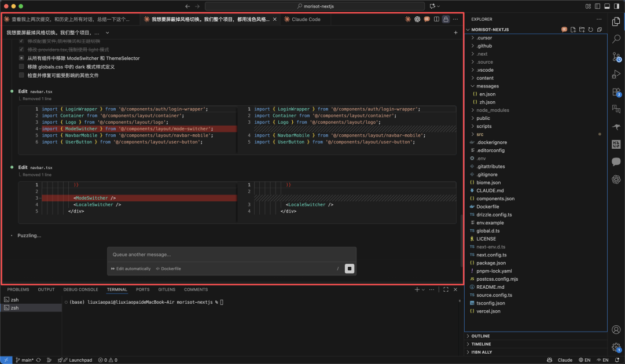Switch to the PROBLEMS panel tab
Viewport: 625px width, 364px height.
click(18, 289)
